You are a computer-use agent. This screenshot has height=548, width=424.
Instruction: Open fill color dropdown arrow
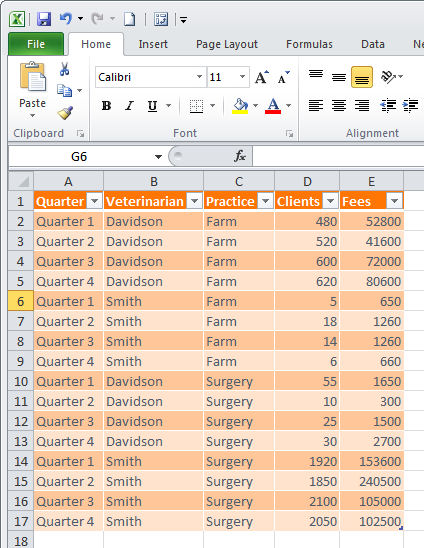point(256,106)
